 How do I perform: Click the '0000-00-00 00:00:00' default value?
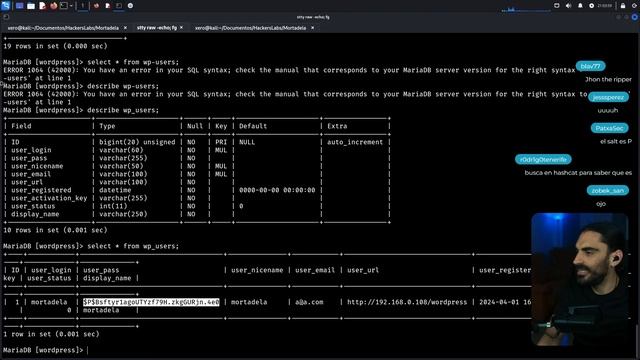pyautogui.click(x=277, y=190)
